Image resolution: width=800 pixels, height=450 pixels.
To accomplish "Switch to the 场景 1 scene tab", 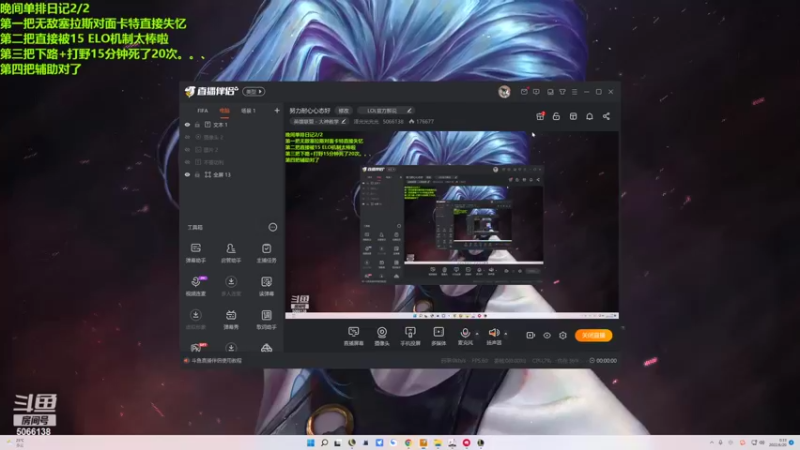I will pos(248,110).
